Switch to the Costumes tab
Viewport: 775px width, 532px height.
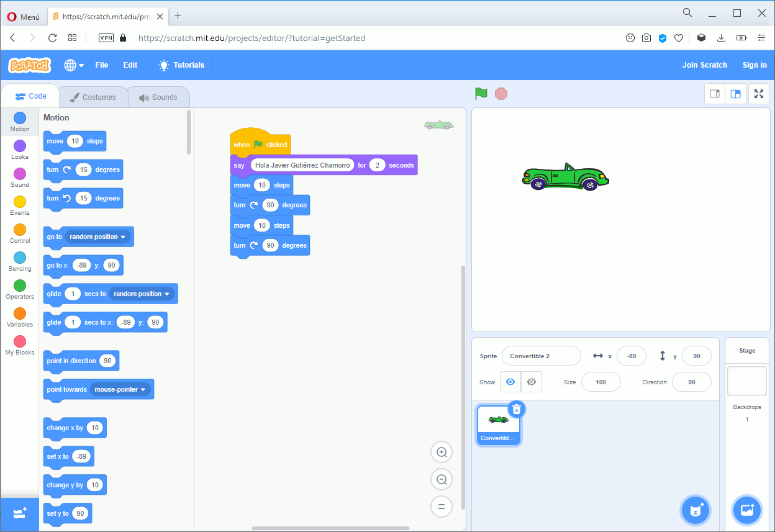pyautogui.click(x=93, y=97)
